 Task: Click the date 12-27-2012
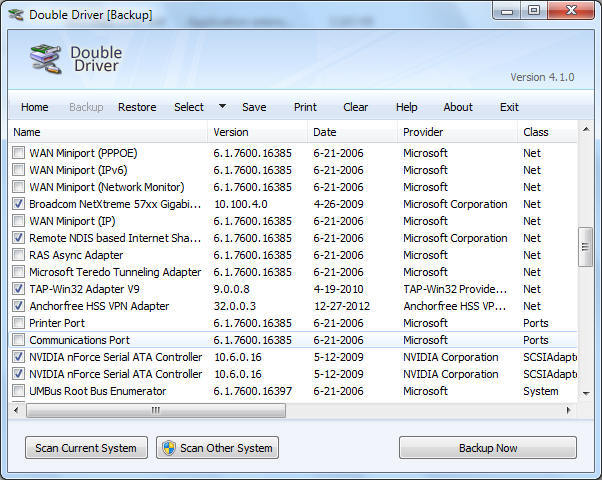point(342,306)
